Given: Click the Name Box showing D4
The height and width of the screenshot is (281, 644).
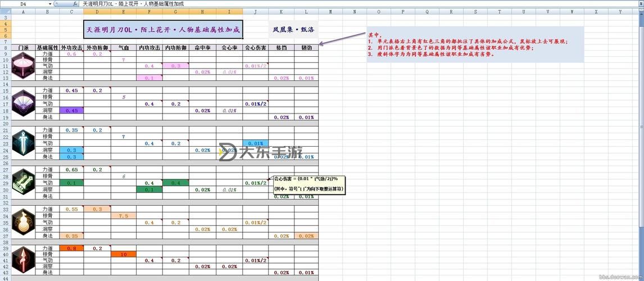Looking at the screenshot, I should click(x=25, y=4).
